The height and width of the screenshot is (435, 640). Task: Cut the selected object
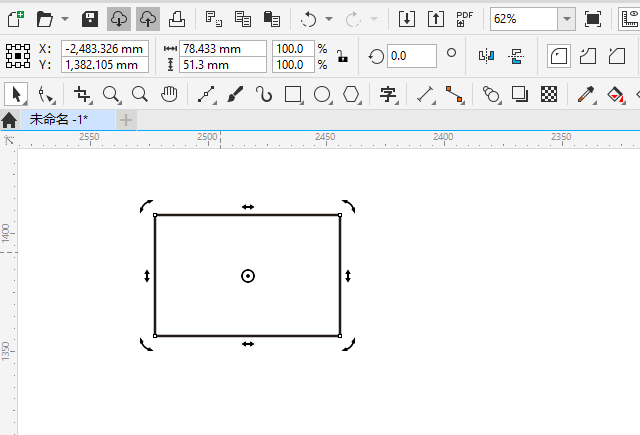pyautogui.click(x=213, y=19)
